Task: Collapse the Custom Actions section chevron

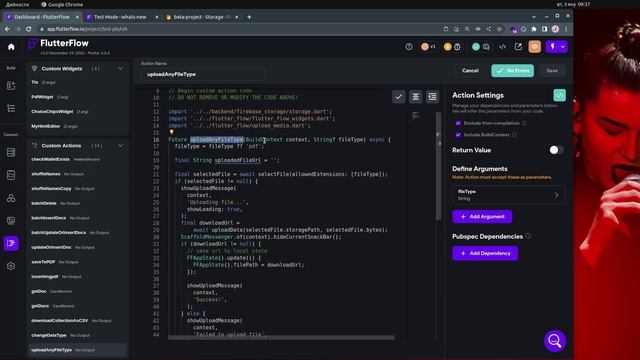Action: click(120, 146)
